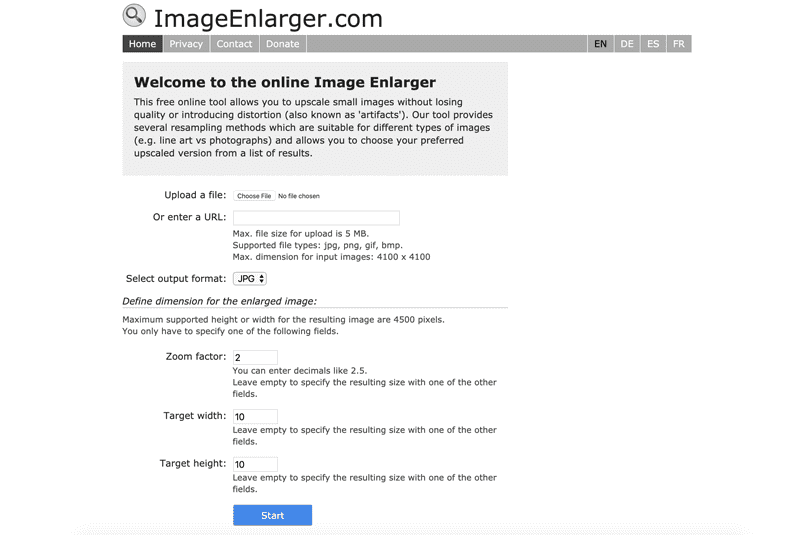800x535 pixels.
Task: Go to the Home menu item
Action: click(142, 44)
